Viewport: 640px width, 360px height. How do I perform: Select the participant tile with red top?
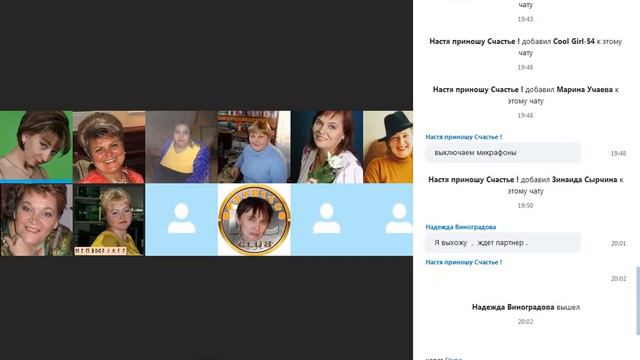tap(109, 147)
